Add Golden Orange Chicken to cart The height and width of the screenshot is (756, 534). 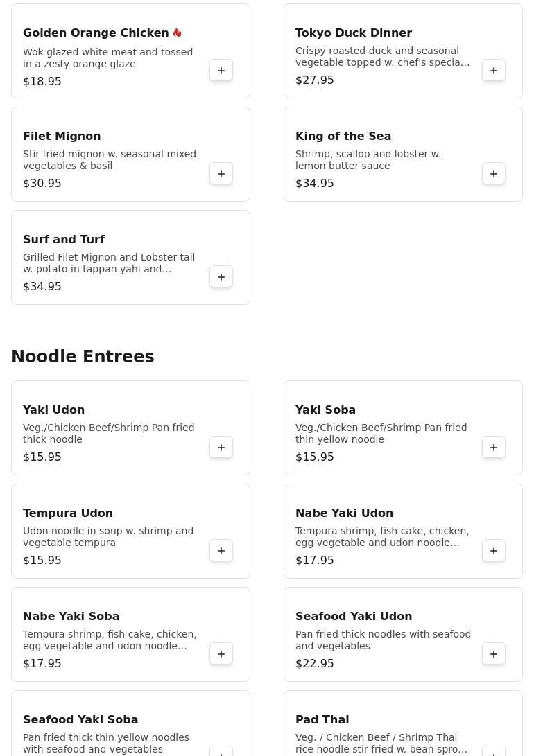coord(221,71)
